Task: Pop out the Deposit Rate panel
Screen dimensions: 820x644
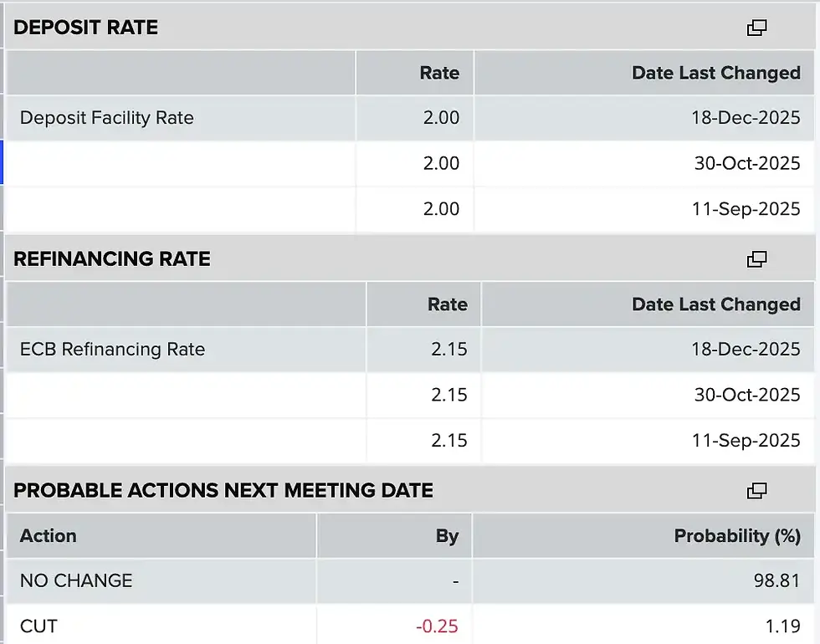Action: (756, 28)
